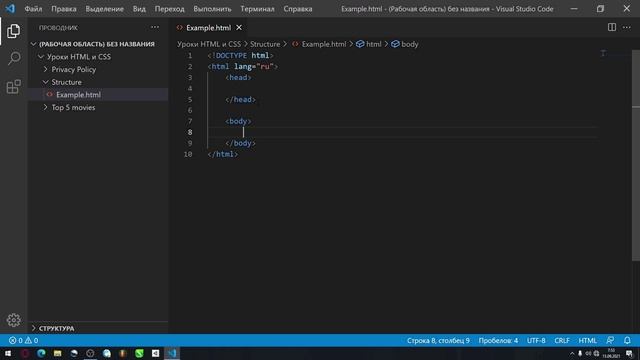Change language mode via HTML status item
The image size is (640, 360).
[587, 340]
